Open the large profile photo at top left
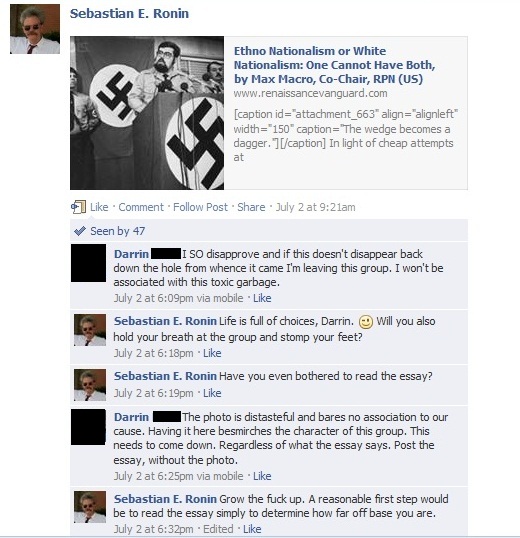 point(35,29)
